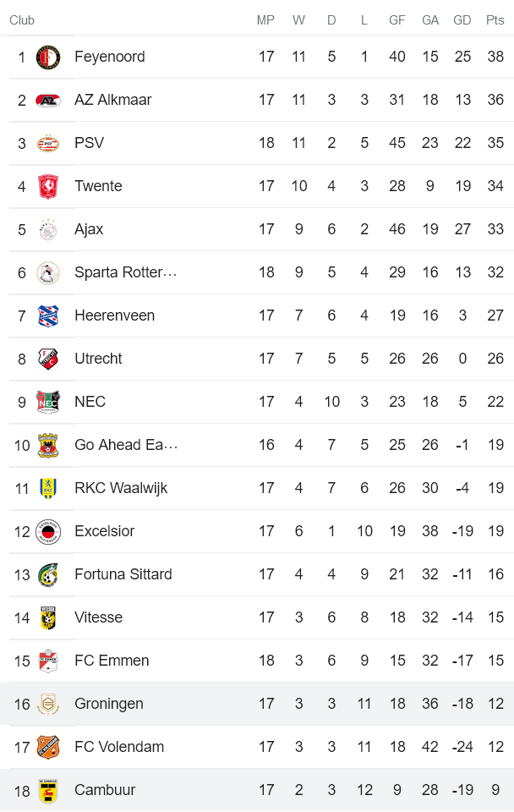Screen dimensions: 514x812
Task: Click the AZ Alkmaar badge
Action: (48, 100)
